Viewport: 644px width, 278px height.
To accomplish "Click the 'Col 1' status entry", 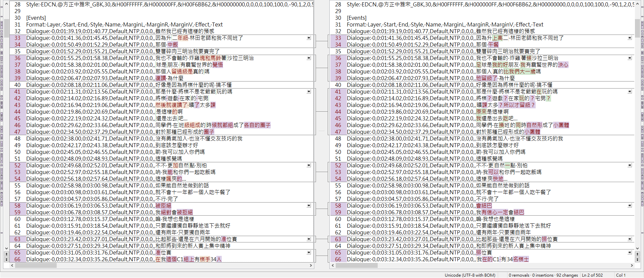I will [621, 275].
